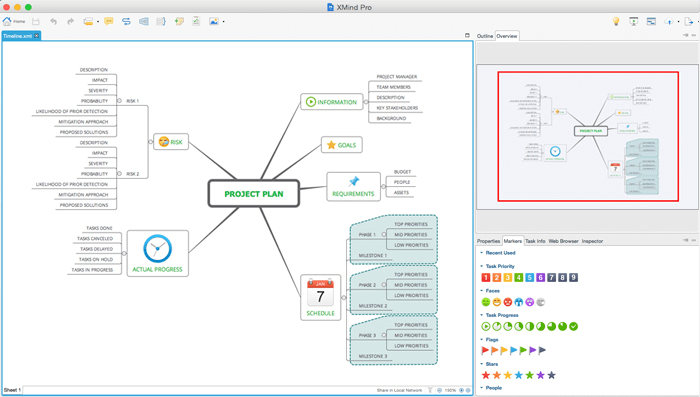Click Share in Local Network
The height and width of the screenshot is (397, 700).
pos(399,390)
